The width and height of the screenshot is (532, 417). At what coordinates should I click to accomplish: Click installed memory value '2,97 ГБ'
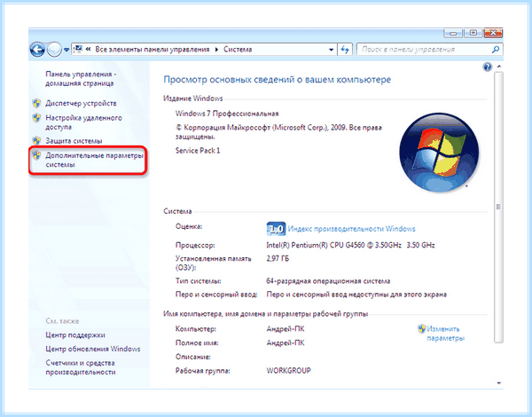coord(278,259)
